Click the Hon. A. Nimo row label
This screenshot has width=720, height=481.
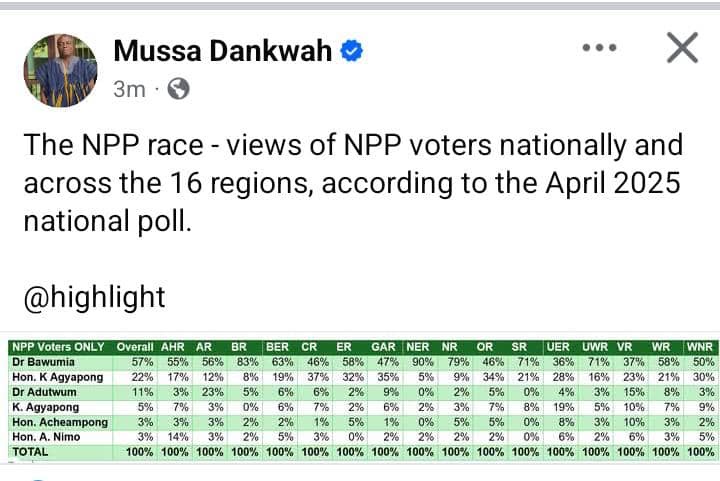tap(46, 437)
